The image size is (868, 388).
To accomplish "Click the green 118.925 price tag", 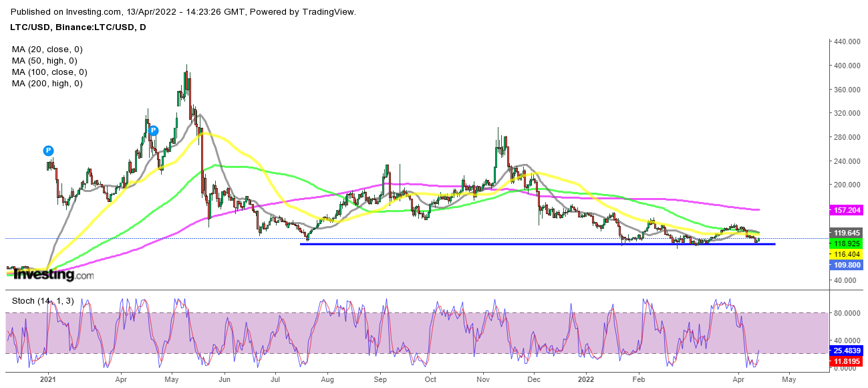I will (x=845, y=244).
